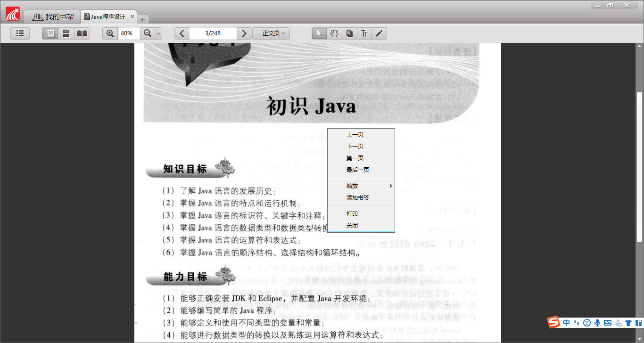Image resolution: width=644 pixels, height=343 pixels.
Task: Click the zoom out magnifier icon
Action: (x=148, y=33)
